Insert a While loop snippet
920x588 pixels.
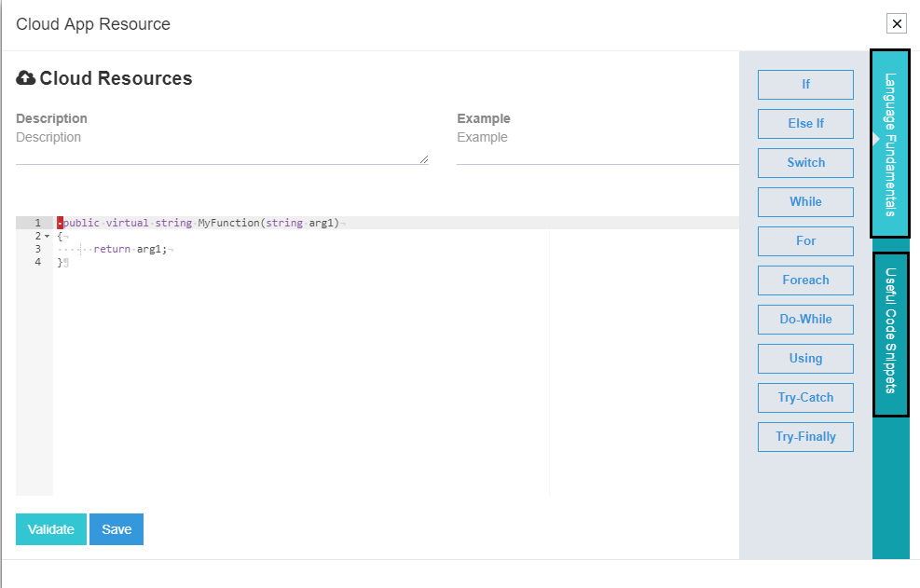pos(804,201)
